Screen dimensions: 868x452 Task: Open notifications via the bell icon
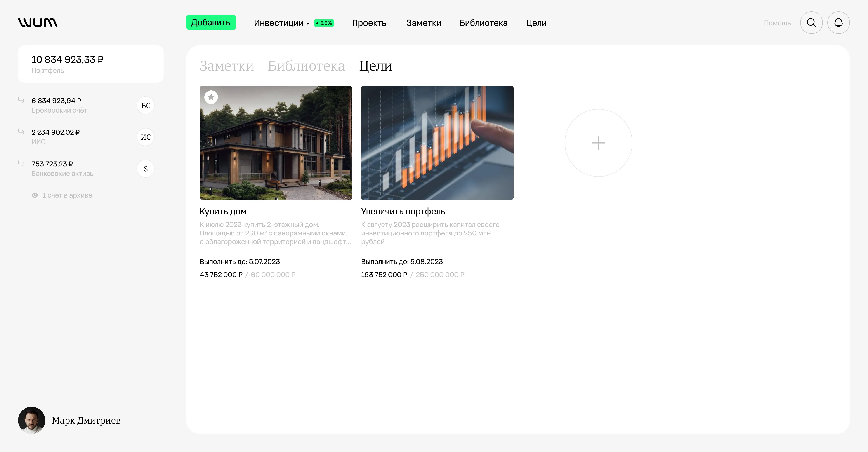[x=838, y=23]
